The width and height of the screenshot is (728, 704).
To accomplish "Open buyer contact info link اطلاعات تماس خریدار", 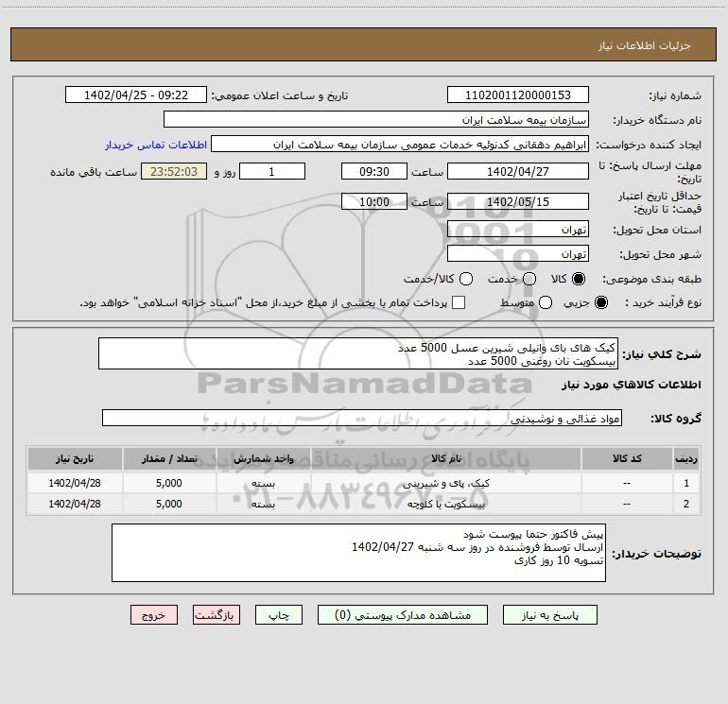I will [x=156, y=145].
